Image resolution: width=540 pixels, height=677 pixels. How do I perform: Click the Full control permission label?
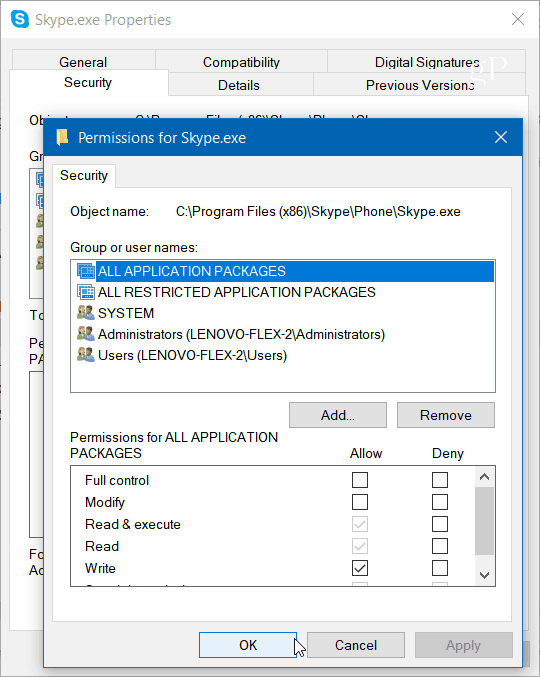pos(117,480)
